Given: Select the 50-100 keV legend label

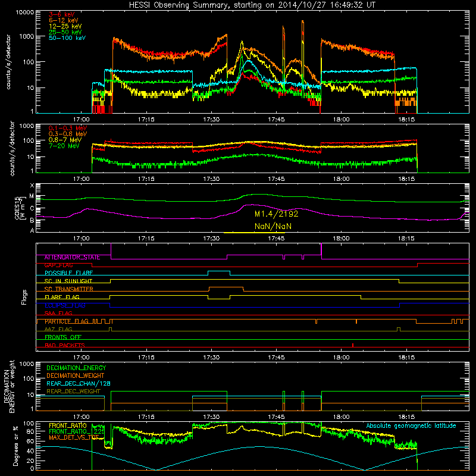Looking at the screenshot, I should tap(67, 38).
